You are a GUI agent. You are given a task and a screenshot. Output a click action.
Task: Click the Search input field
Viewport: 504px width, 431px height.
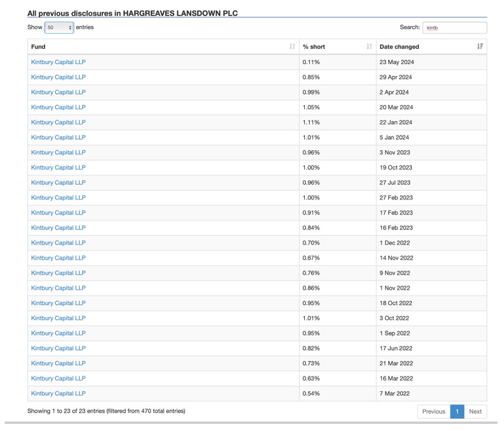click(455, 27)
